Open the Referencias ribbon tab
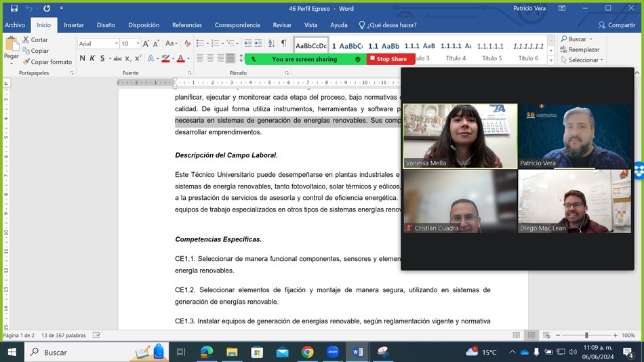644x362 pixels. (x=186, y=25)
